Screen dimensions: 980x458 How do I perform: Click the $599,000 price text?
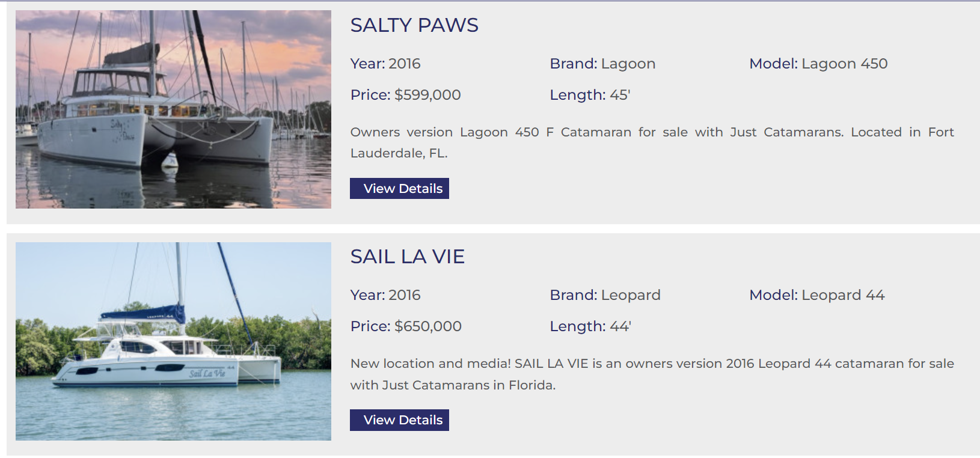coord(428,94)
